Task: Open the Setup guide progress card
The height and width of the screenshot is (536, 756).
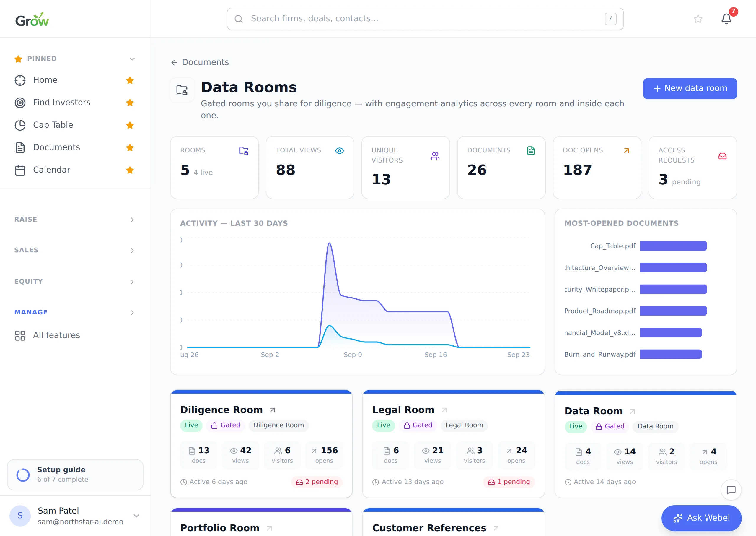Action: click(75, 475)
